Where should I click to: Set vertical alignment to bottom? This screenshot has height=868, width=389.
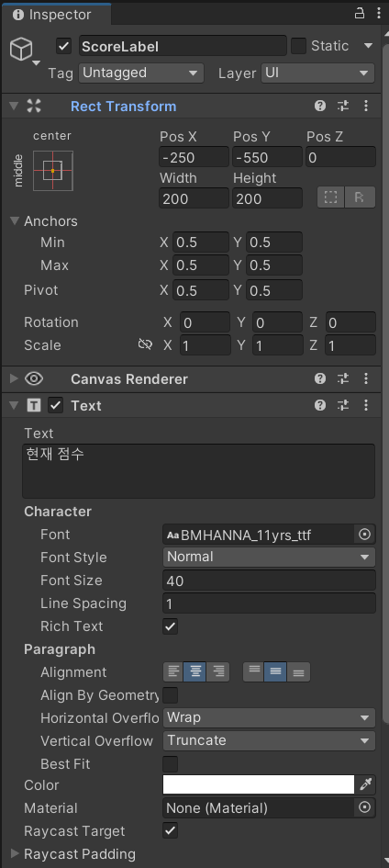(298, 672)
